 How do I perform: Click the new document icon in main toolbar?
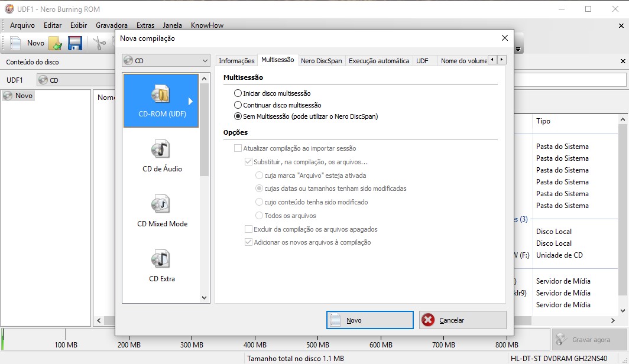coord(15,43)
